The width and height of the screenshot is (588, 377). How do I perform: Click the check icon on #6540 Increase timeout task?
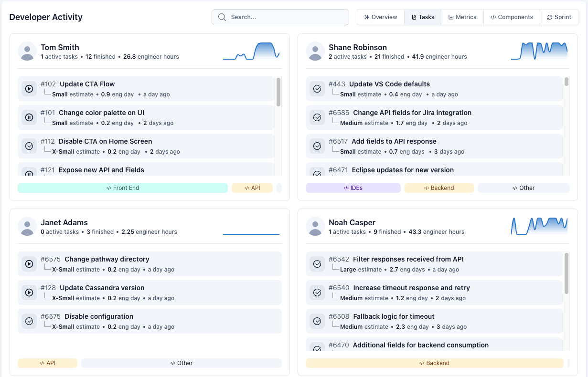click(x=317, y=293)
